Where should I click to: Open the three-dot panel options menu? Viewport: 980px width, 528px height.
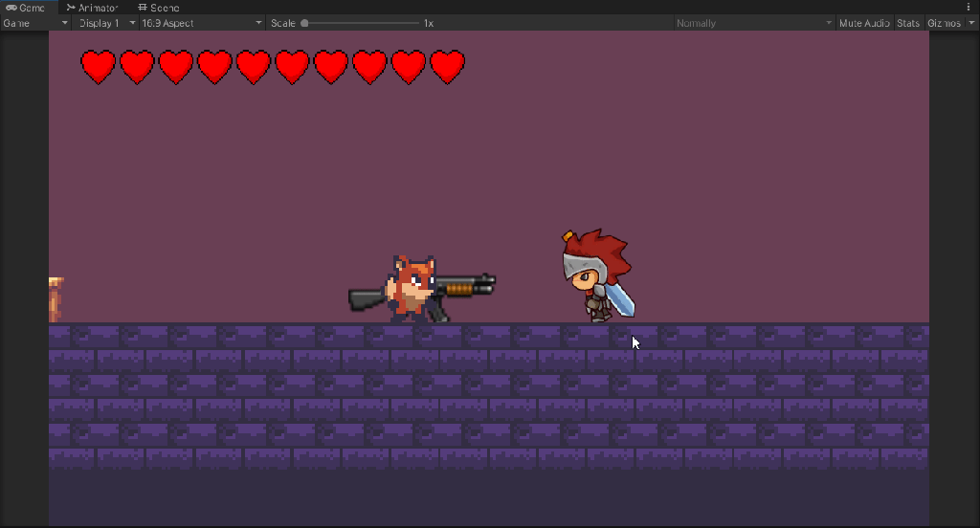point(969,8)
